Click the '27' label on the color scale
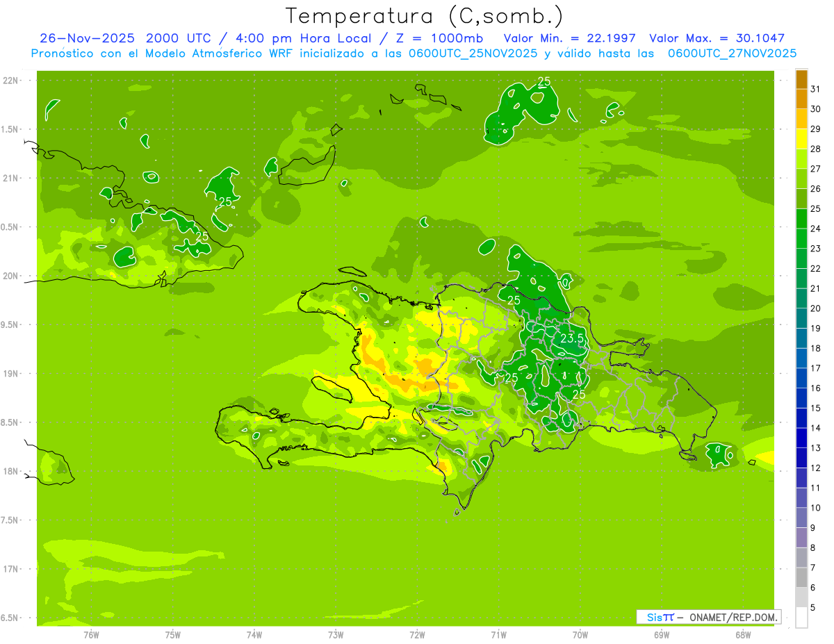 (816, 169)
